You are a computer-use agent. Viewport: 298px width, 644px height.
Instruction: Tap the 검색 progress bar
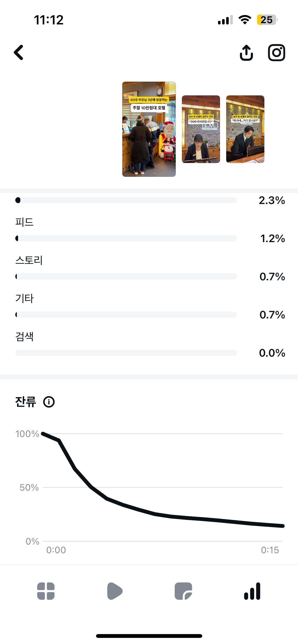click(x=126, y=353)
